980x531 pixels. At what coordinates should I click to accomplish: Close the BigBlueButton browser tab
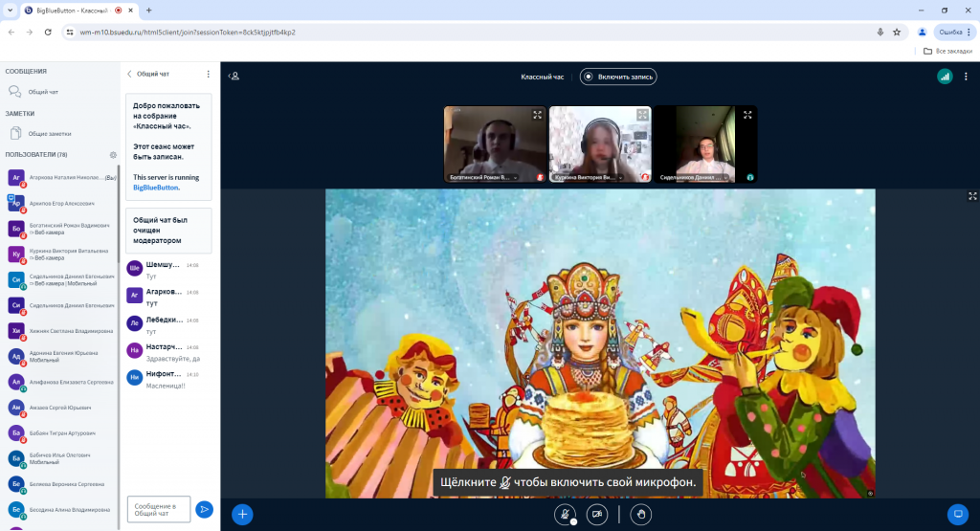click(x=130, y=10)
